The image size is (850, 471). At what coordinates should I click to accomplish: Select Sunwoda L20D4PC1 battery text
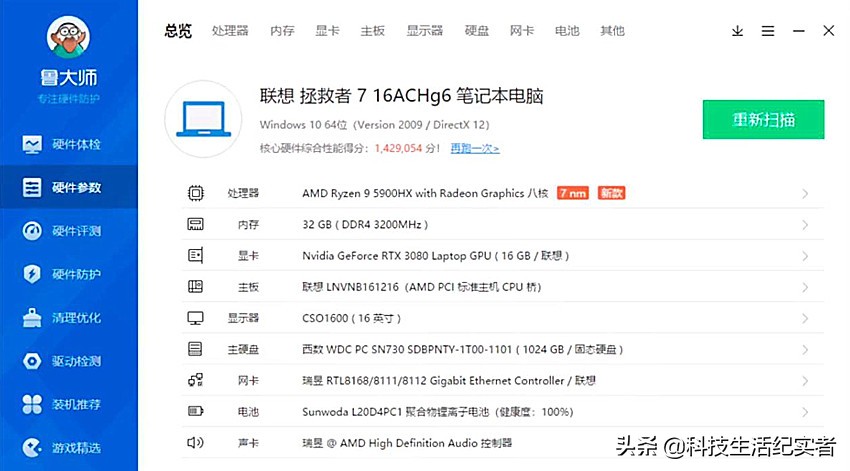(437, 412)
